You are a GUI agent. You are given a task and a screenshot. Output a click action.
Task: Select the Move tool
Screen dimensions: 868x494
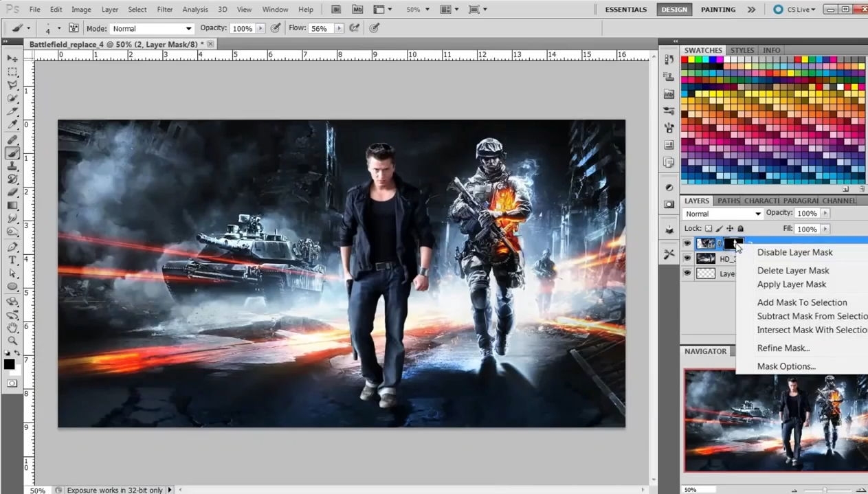click(12, 58)
